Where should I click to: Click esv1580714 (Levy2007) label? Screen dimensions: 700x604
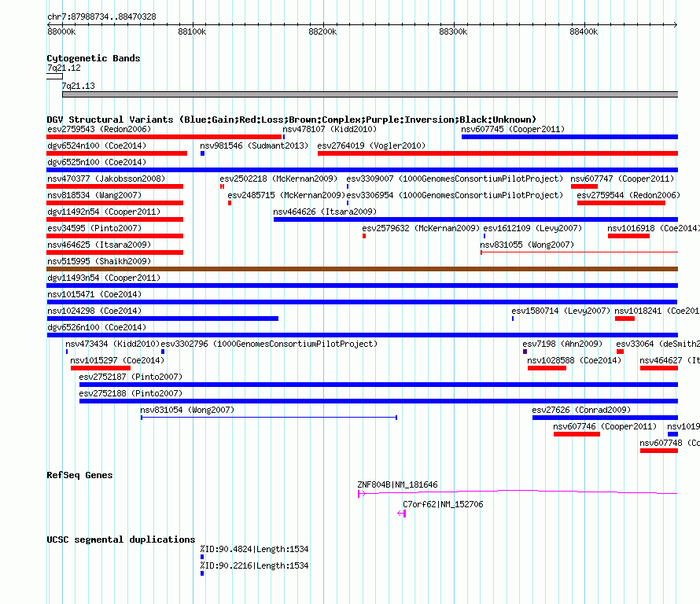tap(561, 311)
